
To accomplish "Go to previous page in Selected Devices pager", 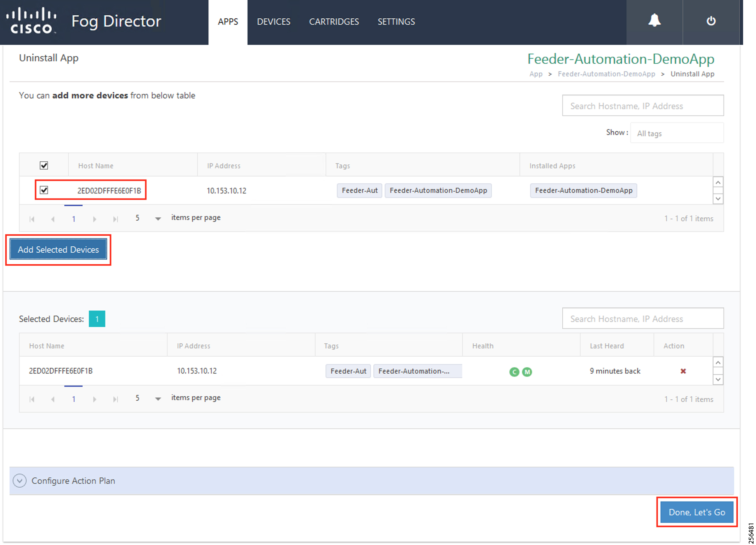I will coord(53,399).
